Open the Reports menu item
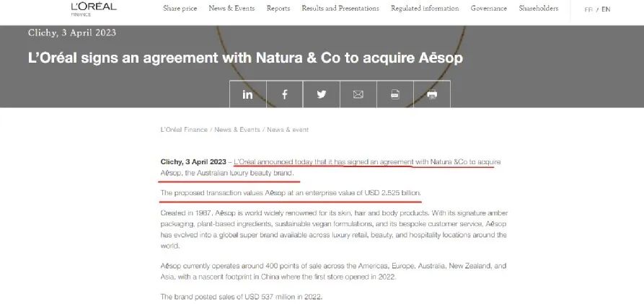 point(278,9)
